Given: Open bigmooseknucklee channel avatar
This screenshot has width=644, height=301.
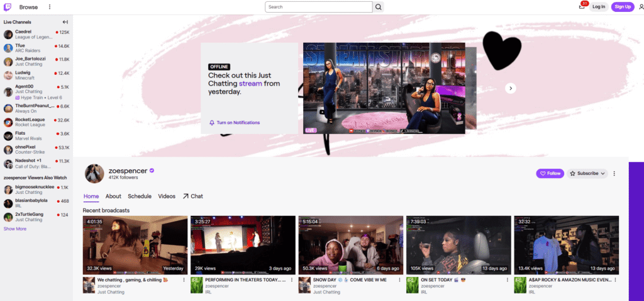Looking at the screenshot, I should 8,190.
